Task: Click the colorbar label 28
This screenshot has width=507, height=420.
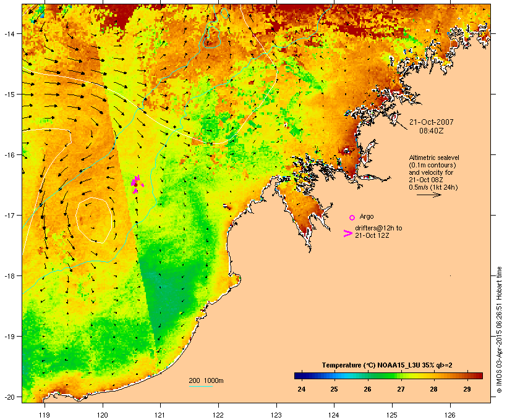Action: click(x=433, y=389)
